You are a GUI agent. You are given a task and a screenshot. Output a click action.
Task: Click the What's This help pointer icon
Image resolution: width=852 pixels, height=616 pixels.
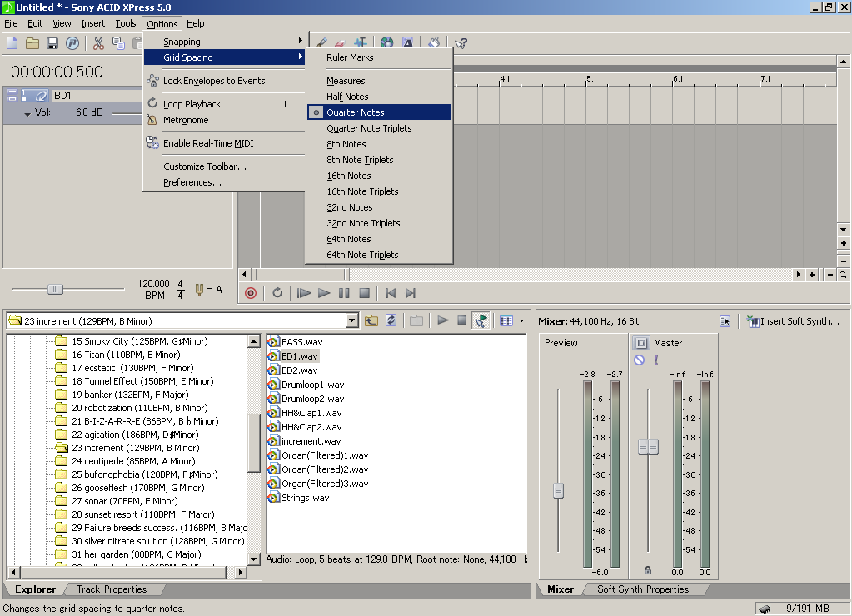(x=461, y=43)
